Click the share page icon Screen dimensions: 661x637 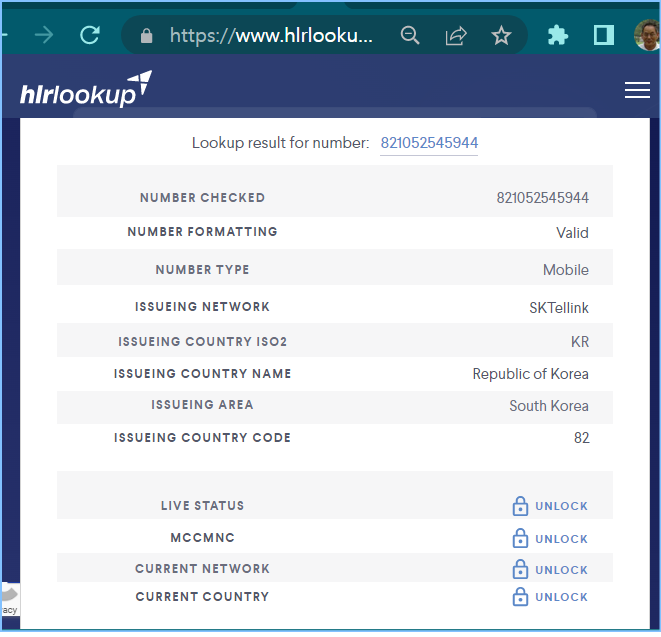coord(456,36)
